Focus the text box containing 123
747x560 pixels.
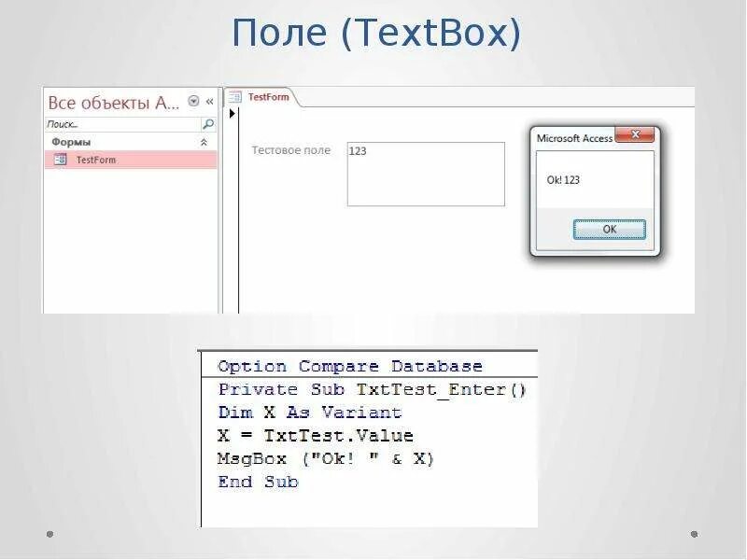[x=426, y=175]
